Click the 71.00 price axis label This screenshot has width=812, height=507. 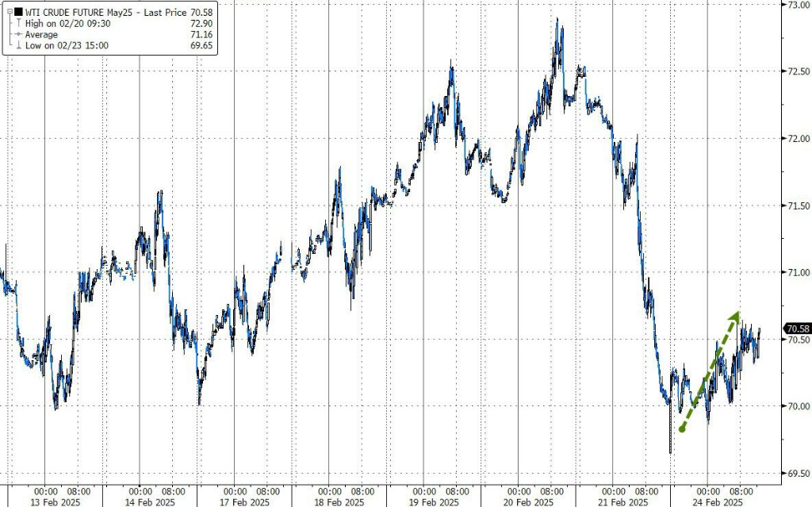tap(798, 273)
